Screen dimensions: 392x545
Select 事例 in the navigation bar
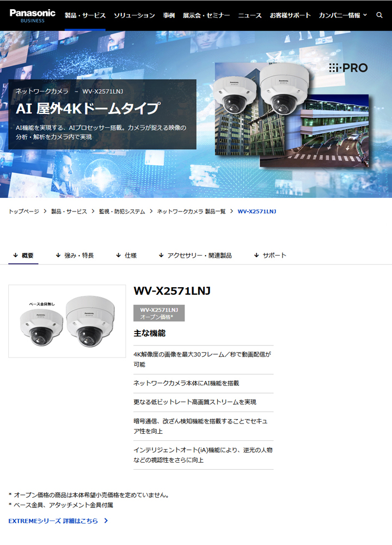169,15
